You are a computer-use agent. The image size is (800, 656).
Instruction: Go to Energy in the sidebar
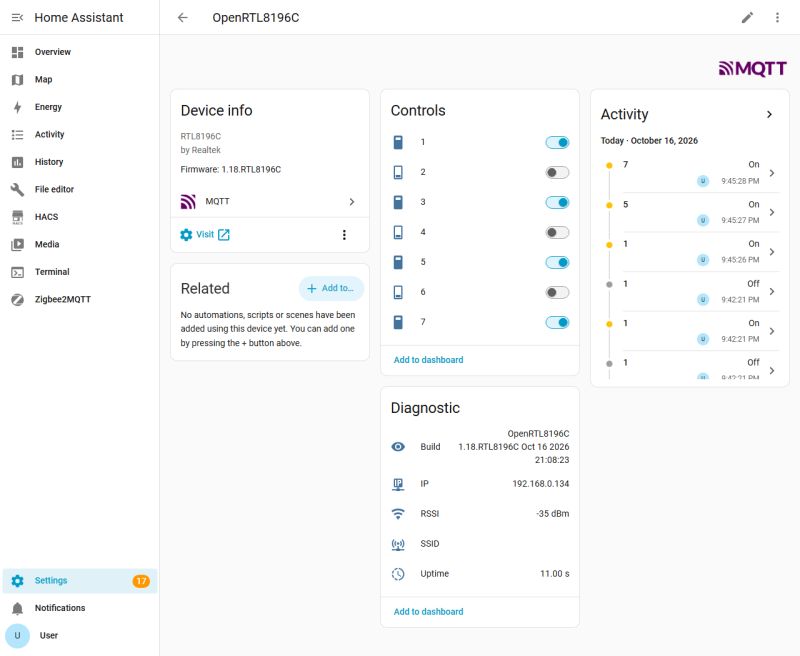click(x=80, y=107)
